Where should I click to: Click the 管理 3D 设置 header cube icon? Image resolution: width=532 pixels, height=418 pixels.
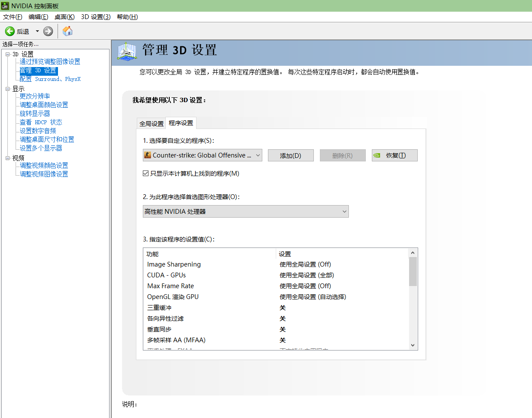point(127,51)
